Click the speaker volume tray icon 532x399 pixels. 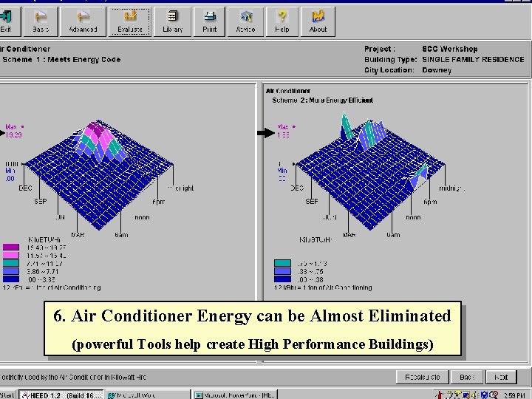pyautogui.click(x=475, y=395)
